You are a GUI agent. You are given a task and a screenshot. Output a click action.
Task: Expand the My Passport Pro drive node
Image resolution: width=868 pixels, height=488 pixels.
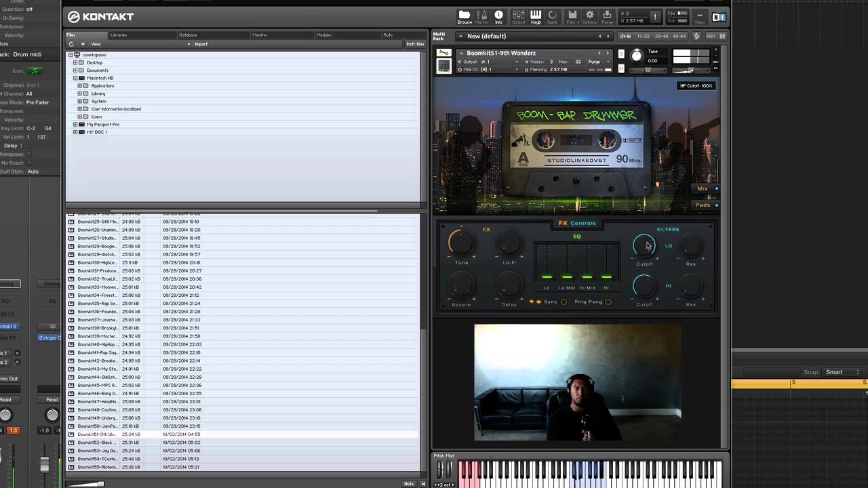pyautogui.click(x=75, y=125)
